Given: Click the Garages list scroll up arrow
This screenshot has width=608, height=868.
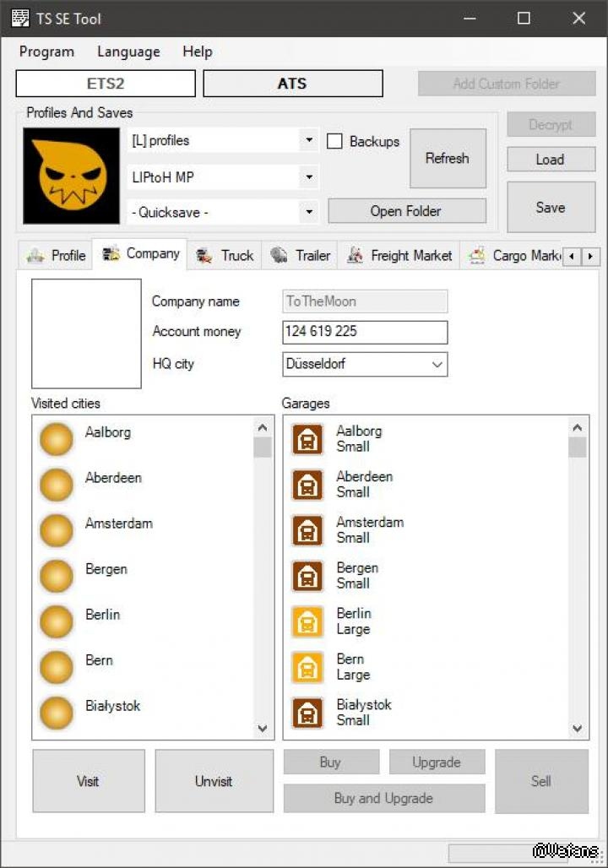Looking at the screenshot, I should [x=577, y=427].
